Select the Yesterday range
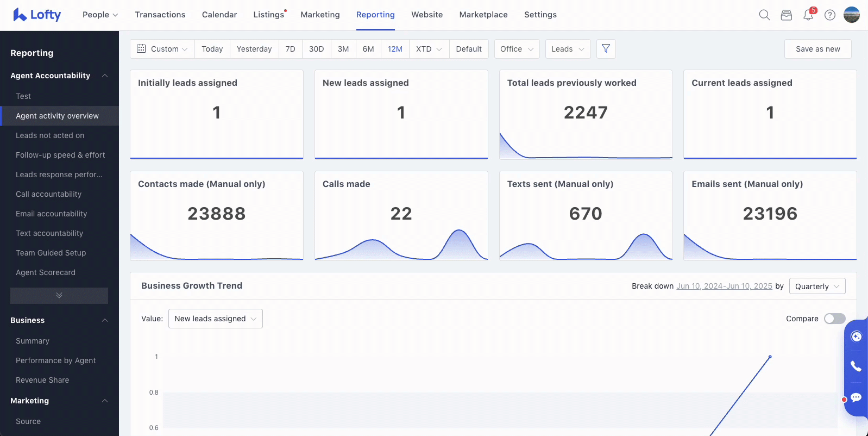 click(254, 49)
